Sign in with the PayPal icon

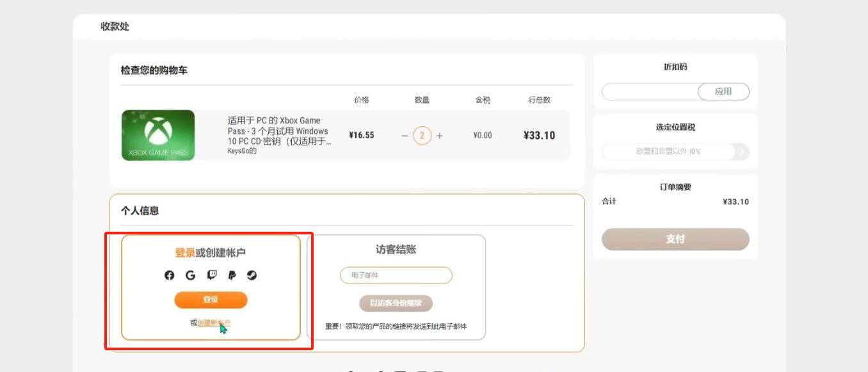(x=232, y=275)
